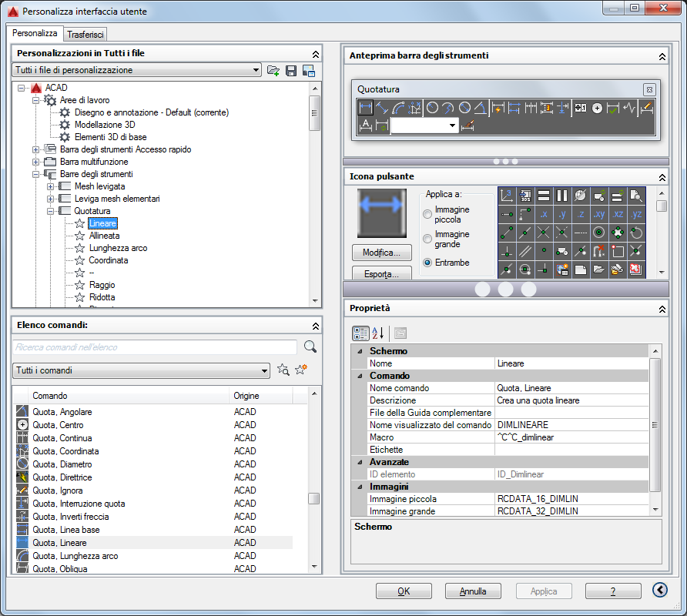Select the Aligned dimension icon in toolbar preview

(x=381, y=107)
